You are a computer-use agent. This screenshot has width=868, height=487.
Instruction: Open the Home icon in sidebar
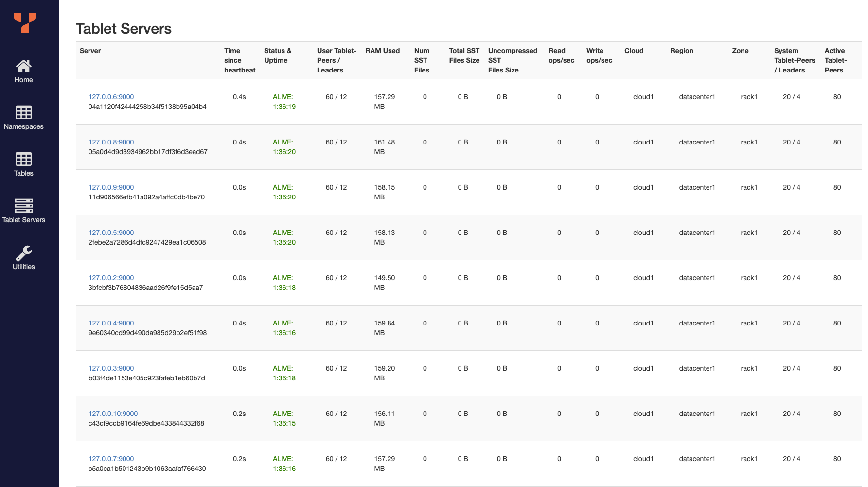[23, 66]
